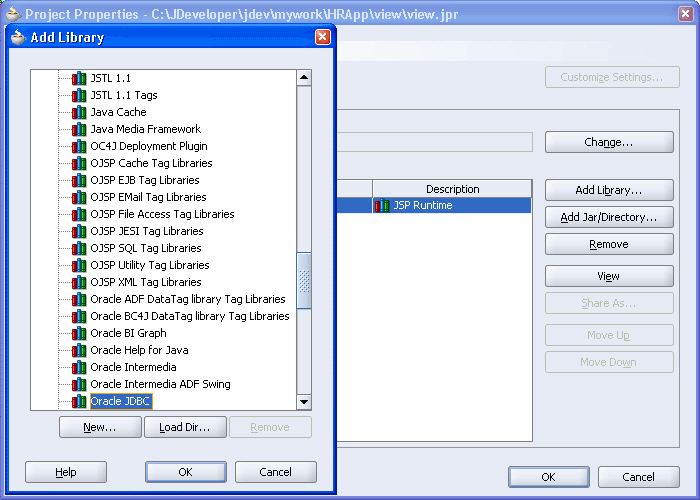The width and height of the screenshot is (700, 500).
Task: Select OJSP XML Tag Libraries
Action: coord(146,282)
